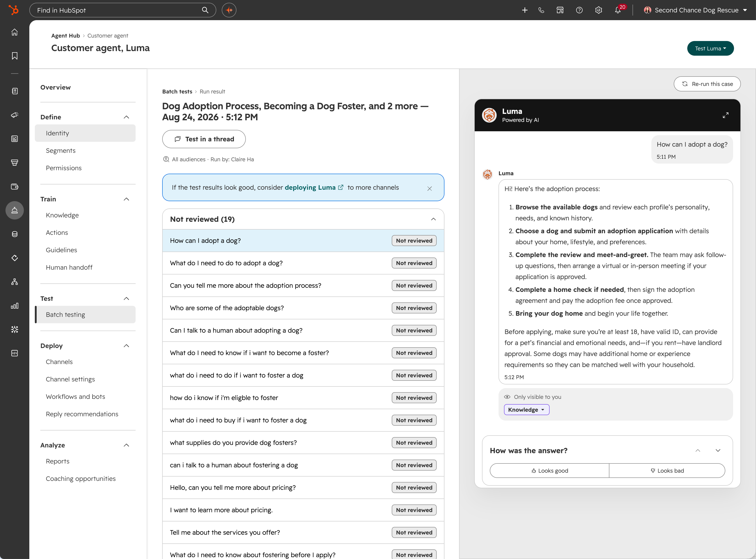756x559 pixels.
Task: Select the row "What do I need to do to adopt a dog?"
Action: click(x=303, y=263)
